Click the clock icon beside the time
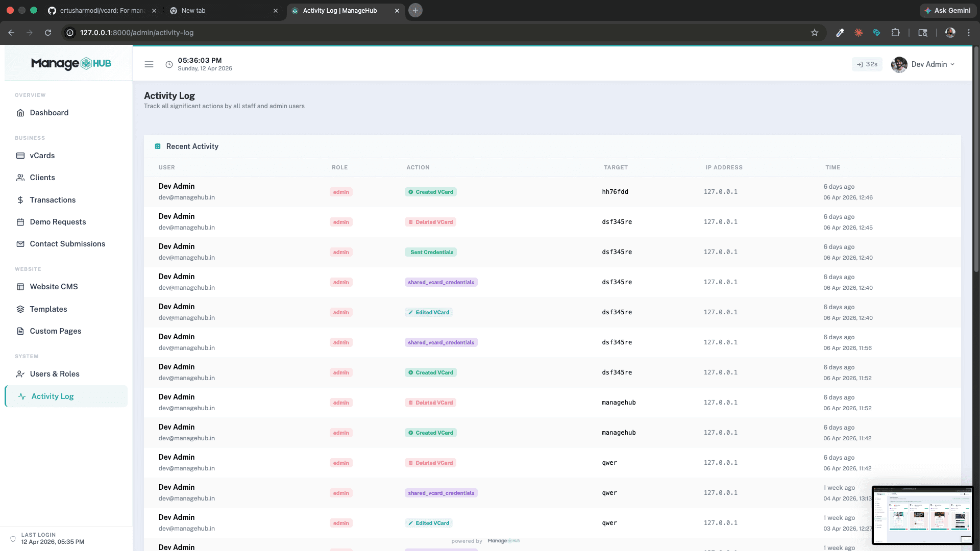The width and height of the screenshot is (980, 551). [169, 64]
